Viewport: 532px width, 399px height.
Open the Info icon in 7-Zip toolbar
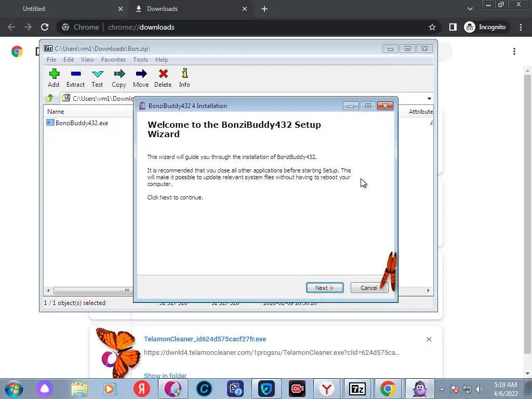pyautogui.click(x=184, y=73)
